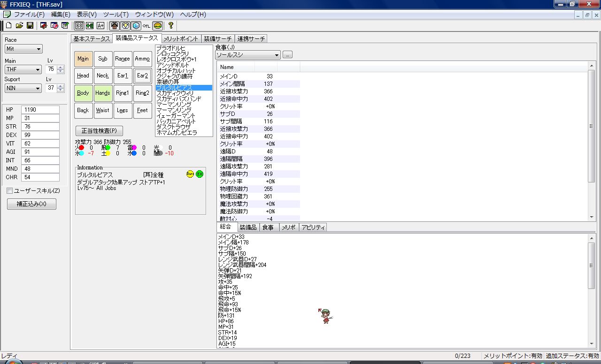The image size is (601, 364).
Task: Click the 正当性検査(P) button
Action: (x=99, y=131)
